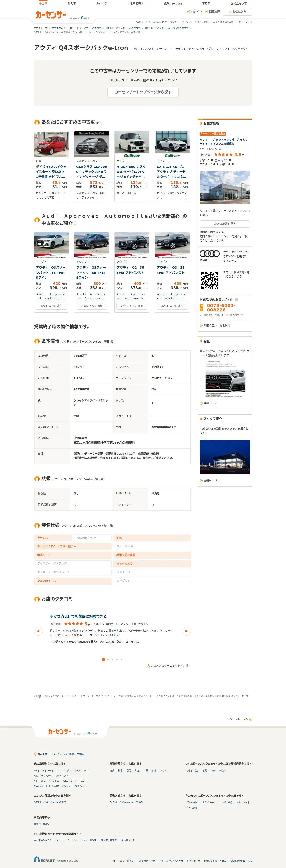The width and height of the screenshot is (286, 868).
Task: Click the review title 不安な点は何でも気軽に相談できる
Action: [x=78, y=616]
